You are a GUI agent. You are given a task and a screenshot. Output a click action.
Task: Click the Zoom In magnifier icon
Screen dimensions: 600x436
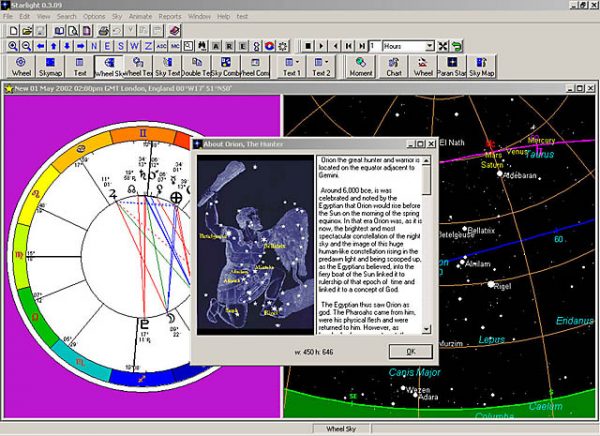[12, 46]
